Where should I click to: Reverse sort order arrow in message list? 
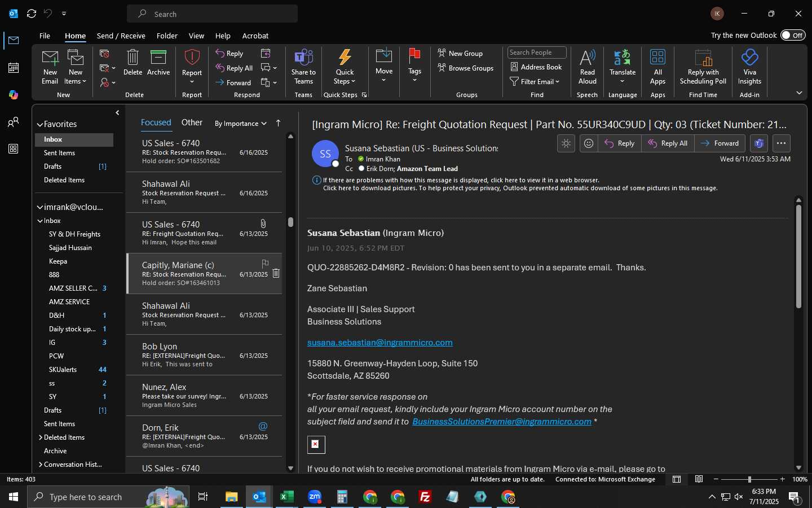click(278, 123)
